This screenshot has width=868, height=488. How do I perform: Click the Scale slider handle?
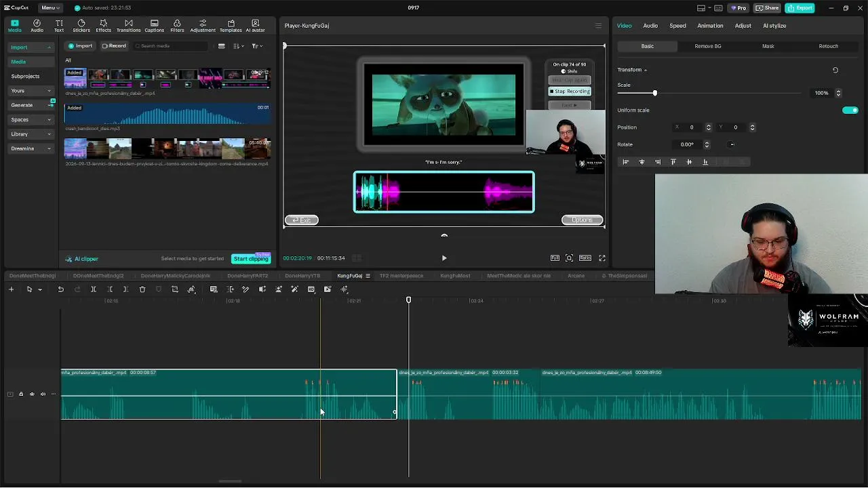[654, 93]
